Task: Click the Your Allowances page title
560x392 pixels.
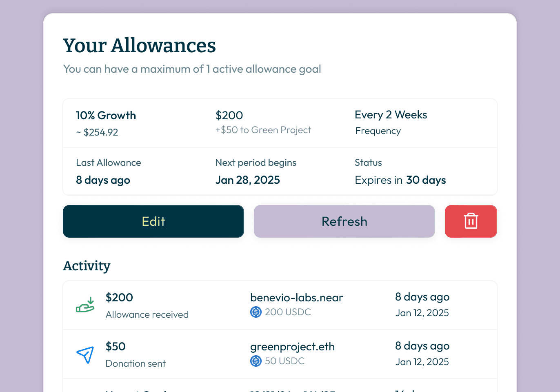Action: [x=139, y=45]
